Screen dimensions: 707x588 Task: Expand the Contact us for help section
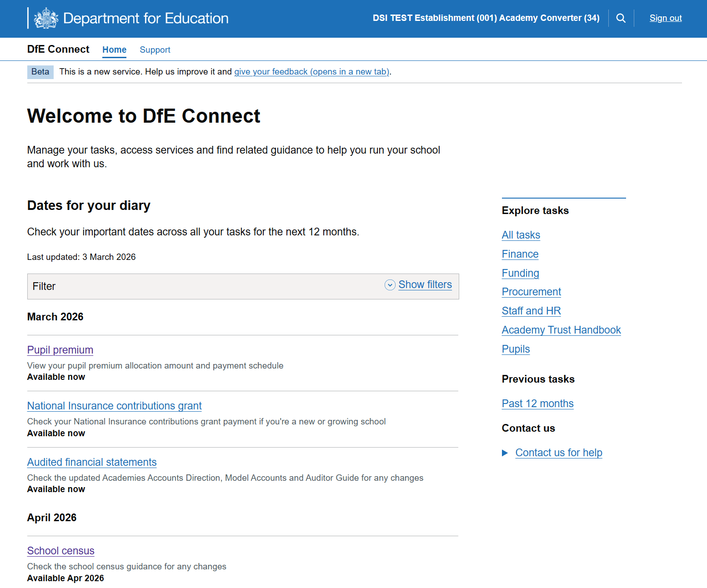[558, 452]
